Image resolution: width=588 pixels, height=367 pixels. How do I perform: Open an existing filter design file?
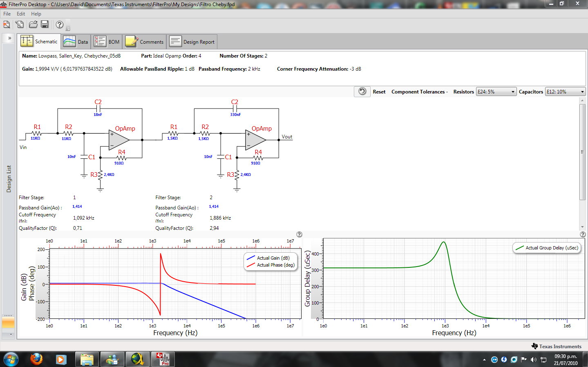tap(32, 24)
